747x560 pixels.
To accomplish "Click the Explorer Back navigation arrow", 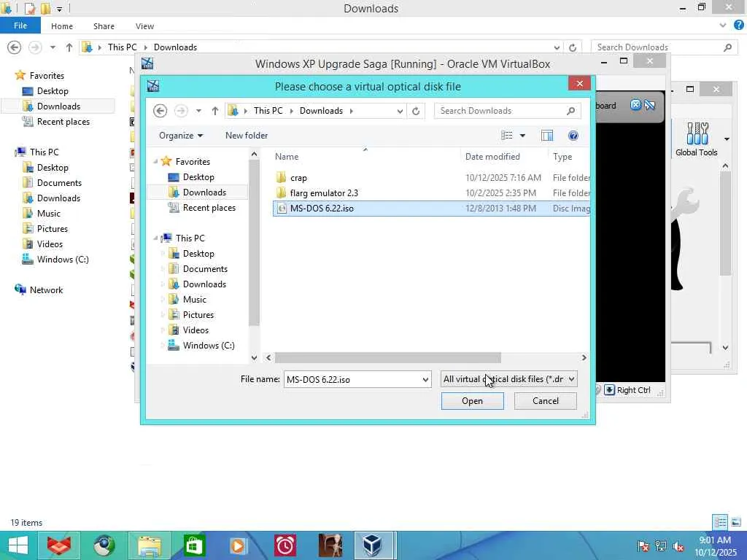I will (x=15, y=47).
